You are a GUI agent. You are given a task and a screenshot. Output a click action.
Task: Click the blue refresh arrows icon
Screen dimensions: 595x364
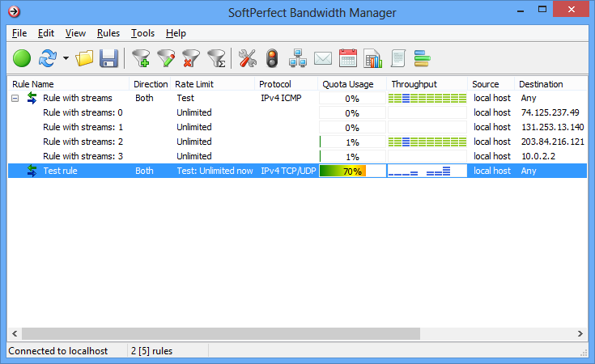[x=48, y=58]
